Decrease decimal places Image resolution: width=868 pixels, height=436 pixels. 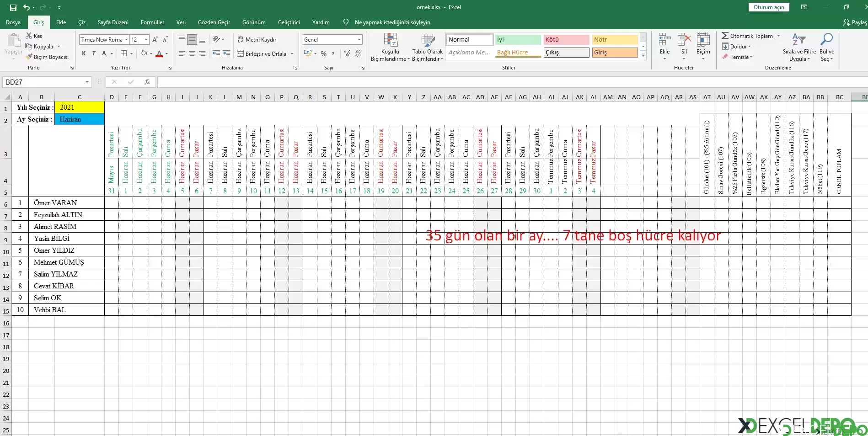[x=358, y=53]
